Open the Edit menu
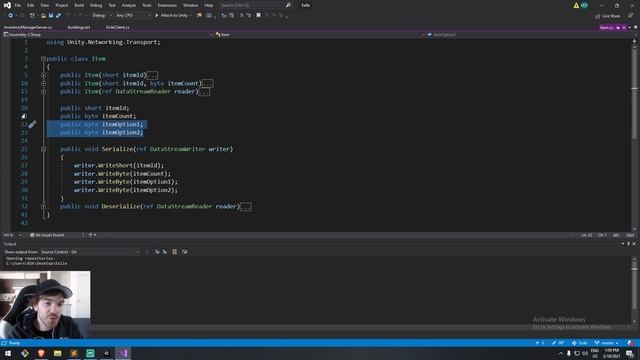The image size is (640, 360). coord(31,5)
